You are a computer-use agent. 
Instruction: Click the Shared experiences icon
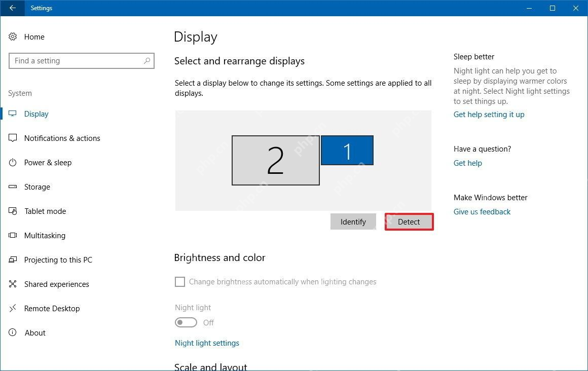[x=13, y=284]
